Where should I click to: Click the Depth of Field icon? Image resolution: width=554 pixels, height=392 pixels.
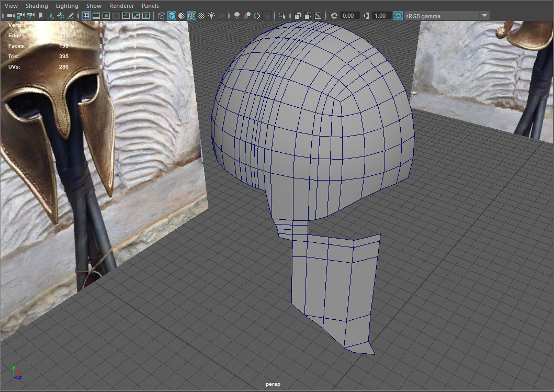[x=267, y=16]
